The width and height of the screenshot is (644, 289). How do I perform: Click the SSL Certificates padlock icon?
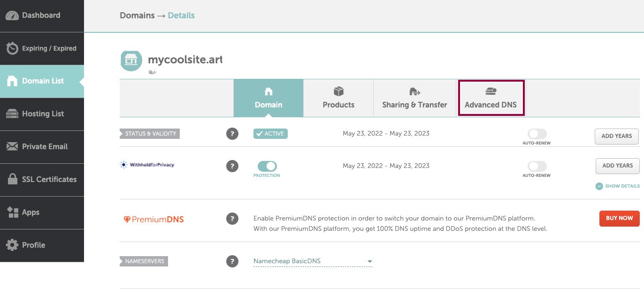(13, 179)
